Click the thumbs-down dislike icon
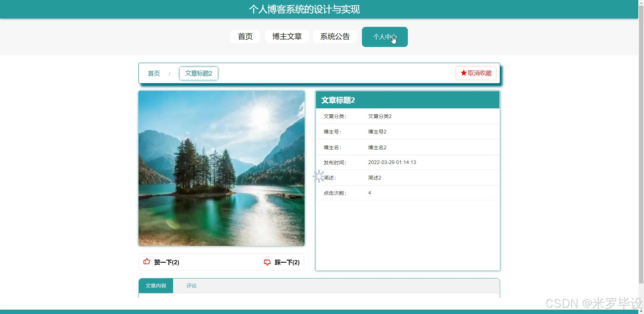 [267, 262]
